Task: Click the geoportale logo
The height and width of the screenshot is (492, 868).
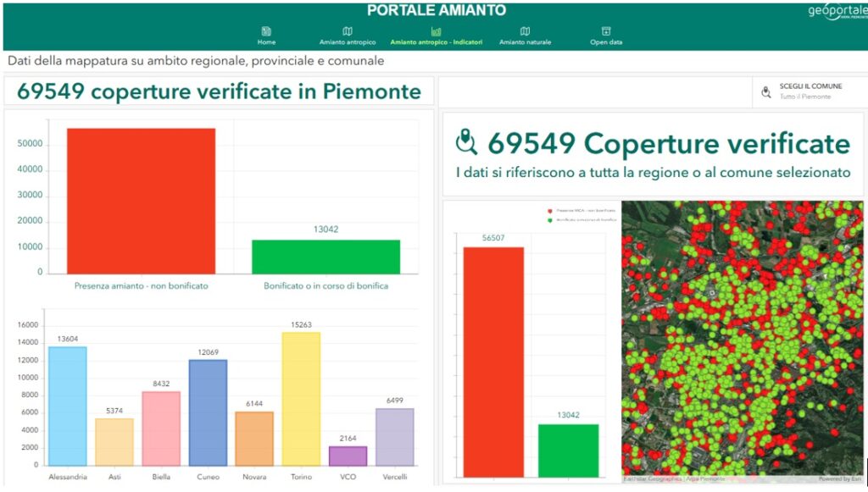Action: pyautogui.click(x=837, y=12)
